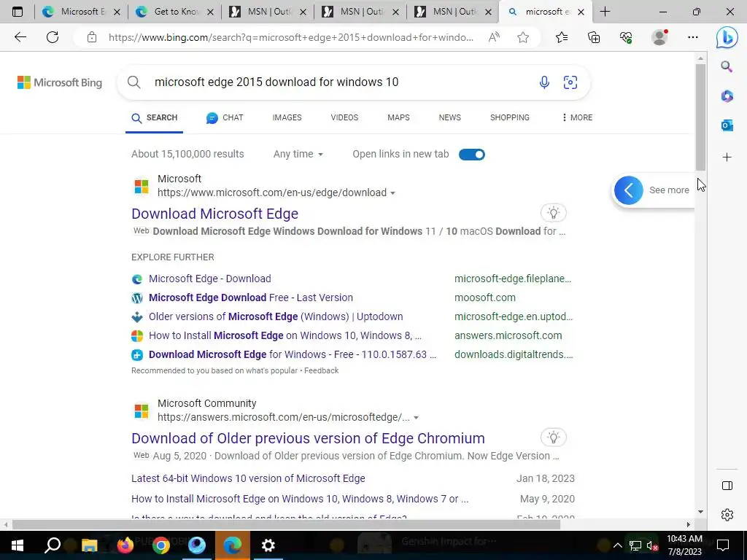Click the scroll down arrow button

pyautogui.click(x=700, y=512)
